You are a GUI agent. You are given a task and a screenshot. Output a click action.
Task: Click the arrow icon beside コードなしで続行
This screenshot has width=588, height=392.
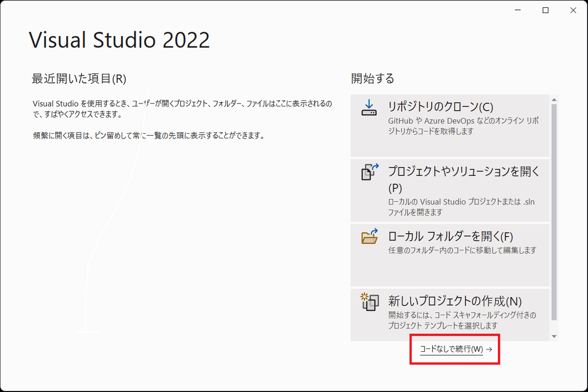489,350
